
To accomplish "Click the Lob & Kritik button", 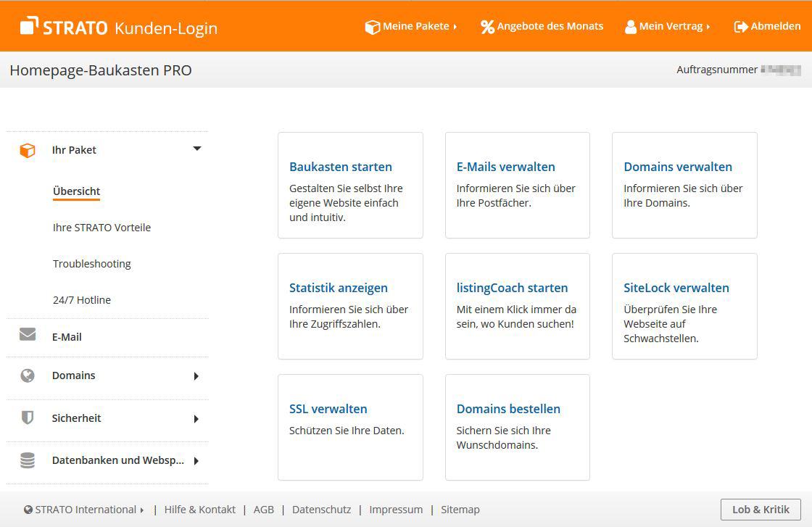I will [x=761, y=510].
